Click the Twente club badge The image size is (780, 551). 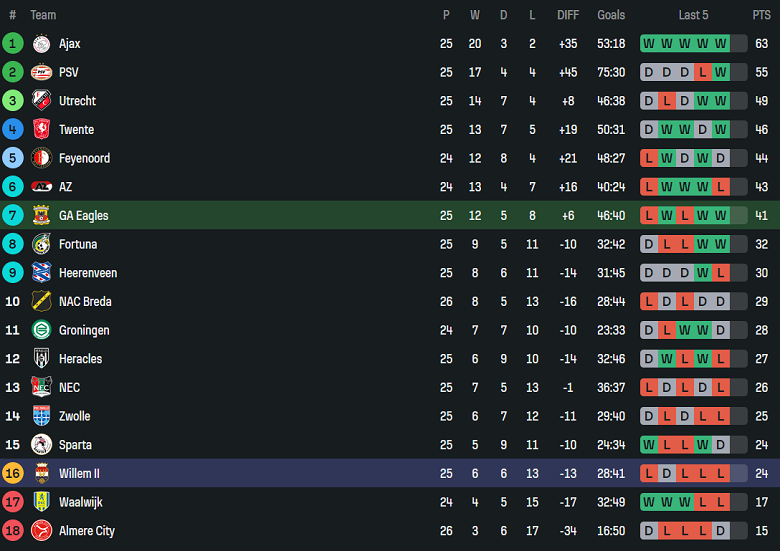coord(41,130)
